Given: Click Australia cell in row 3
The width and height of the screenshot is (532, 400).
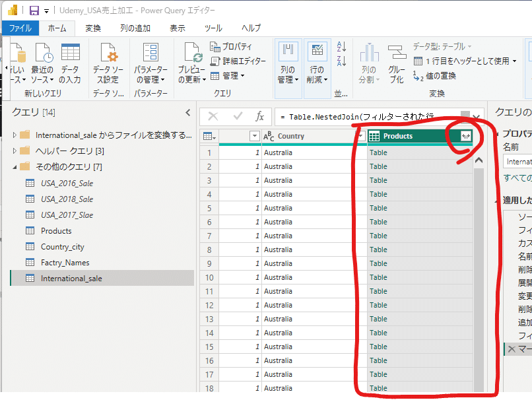Looking at the screenshot, I should coord(314,180).
